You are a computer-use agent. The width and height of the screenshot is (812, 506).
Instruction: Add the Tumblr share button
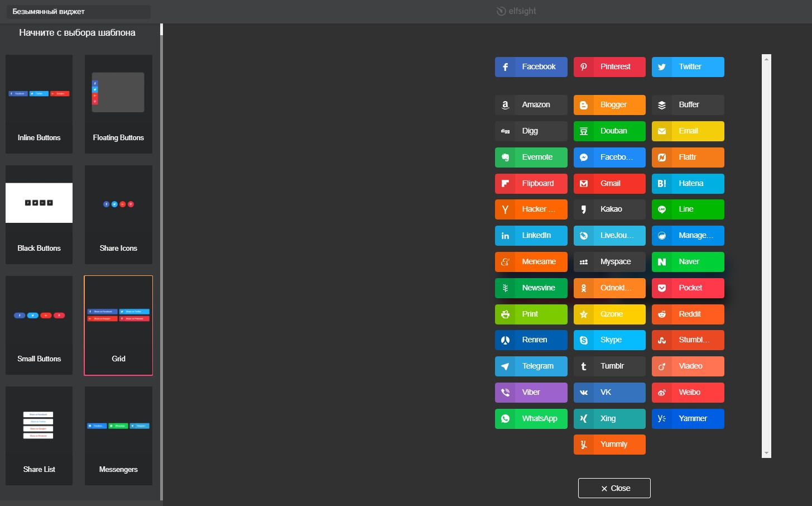[609, 366]
